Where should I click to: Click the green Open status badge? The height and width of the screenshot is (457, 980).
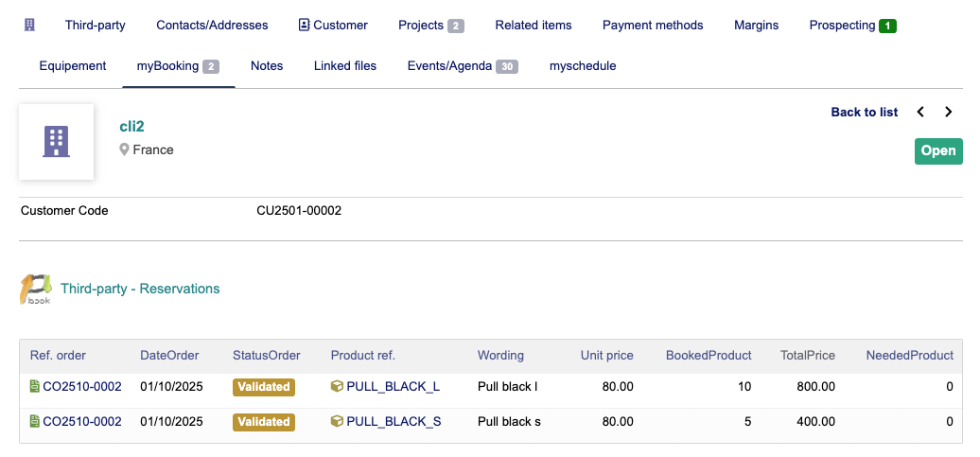point(937,151)
